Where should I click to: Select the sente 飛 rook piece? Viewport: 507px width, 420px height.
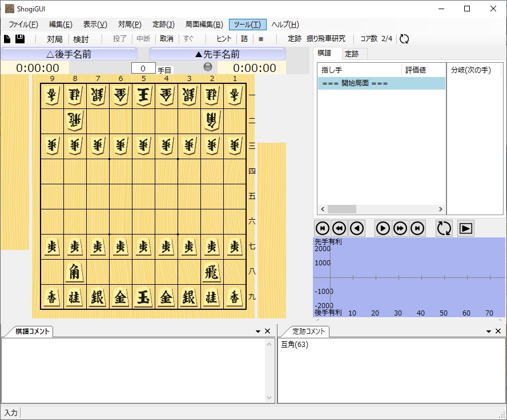[x=212, y=272]
